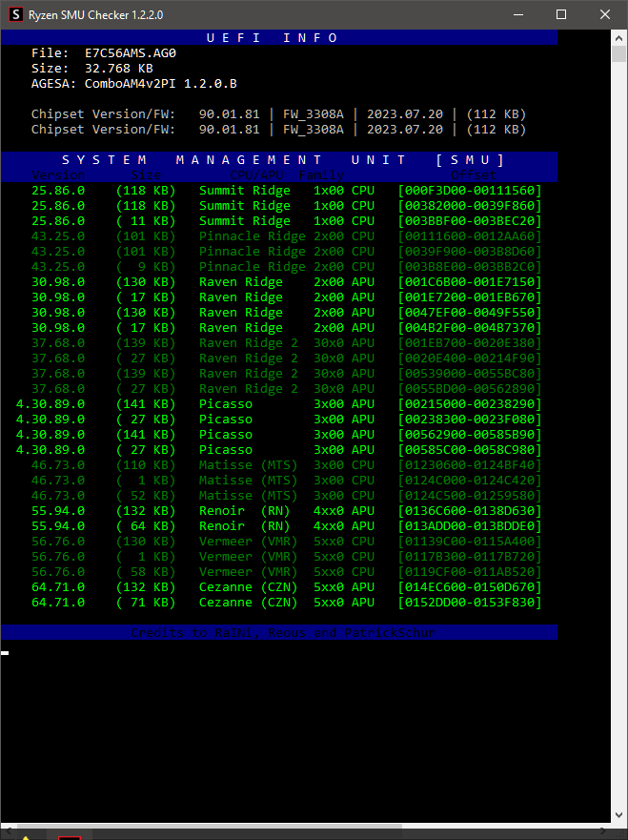
Task: Select offset '[00382000-0039F860]' of Summit Ridge
Action: (x=470, y=206)
